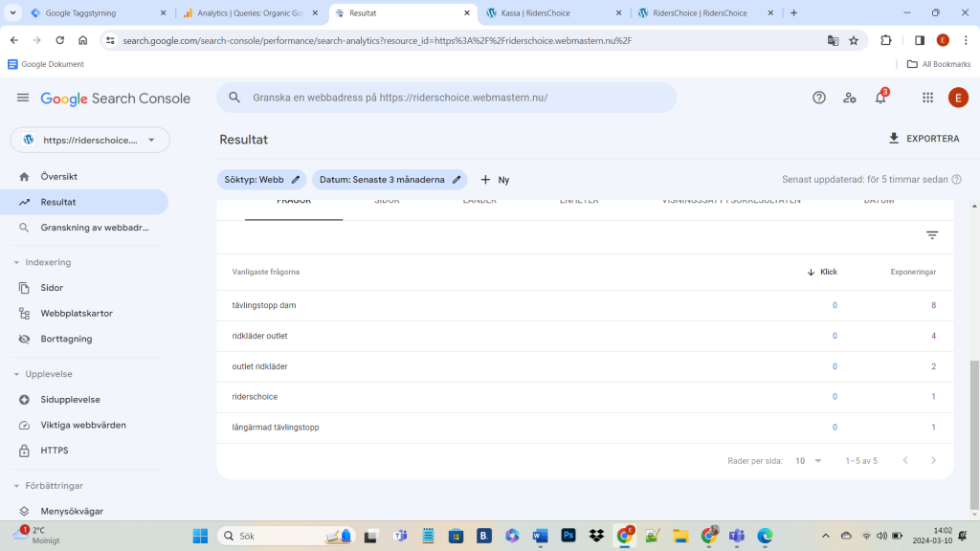The width and height of the screenshot is (980, 551).
Task: Switch to the Kassa | RidersChoice tab
Action: (554, 13)
